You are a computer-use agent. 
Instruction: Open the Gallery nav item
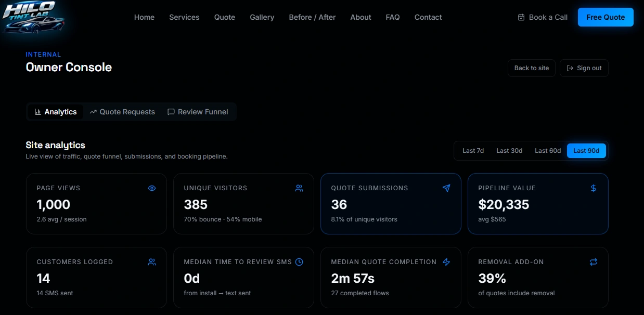262,17
